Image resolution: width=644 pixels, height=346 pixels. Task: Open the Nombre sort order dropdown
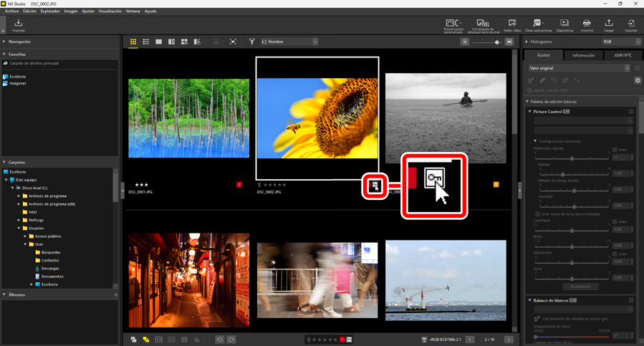(x=289, y=42)
